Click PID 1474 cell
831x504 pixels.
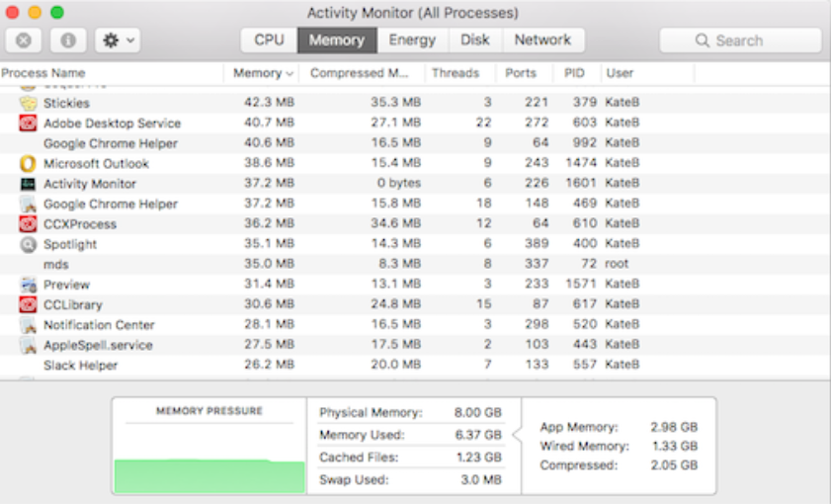(x=581, y=163)
